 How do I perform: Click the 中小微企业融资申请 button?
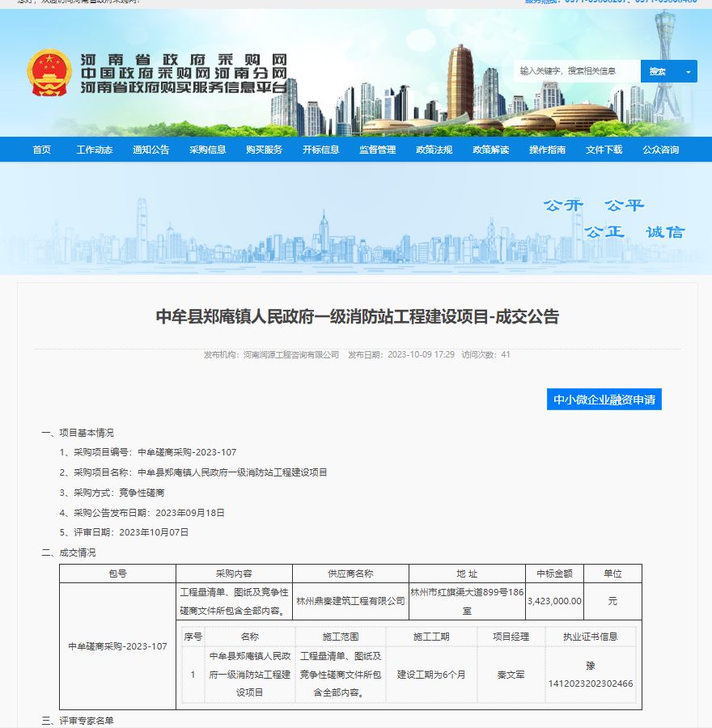tap(604, 400)
